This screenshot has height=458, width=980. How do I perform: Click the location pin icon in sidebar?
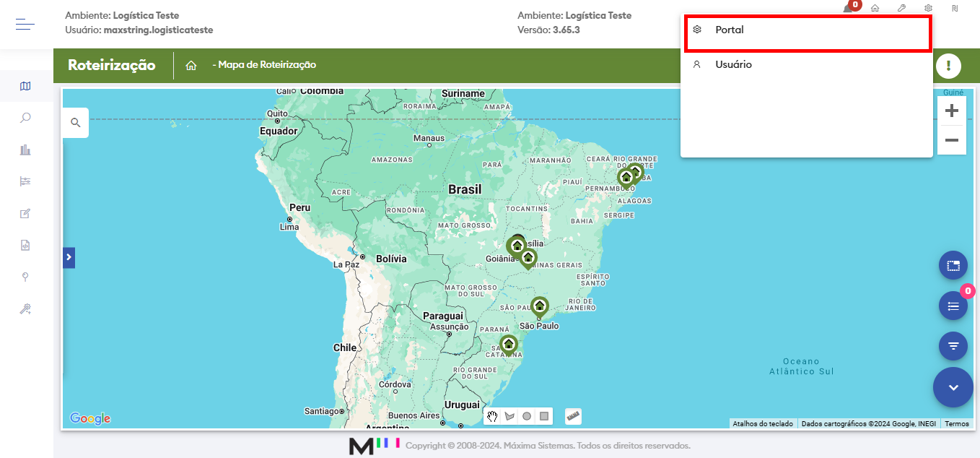[x=25, y=277]
